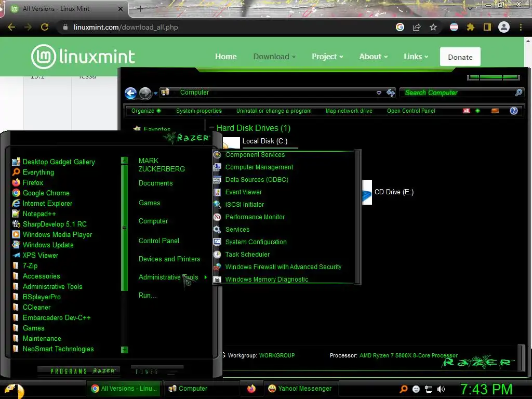The image size is (532, 399).
Task: Click in the Search Computer field
Action: (461, 92)
